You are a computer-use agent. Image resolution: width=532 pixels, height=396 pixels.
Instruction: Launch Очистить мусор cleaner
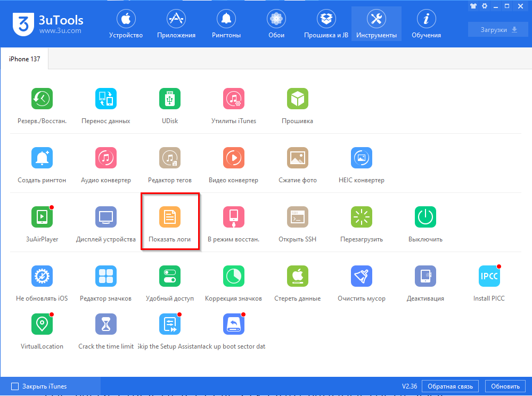click(x=362, y=276)
